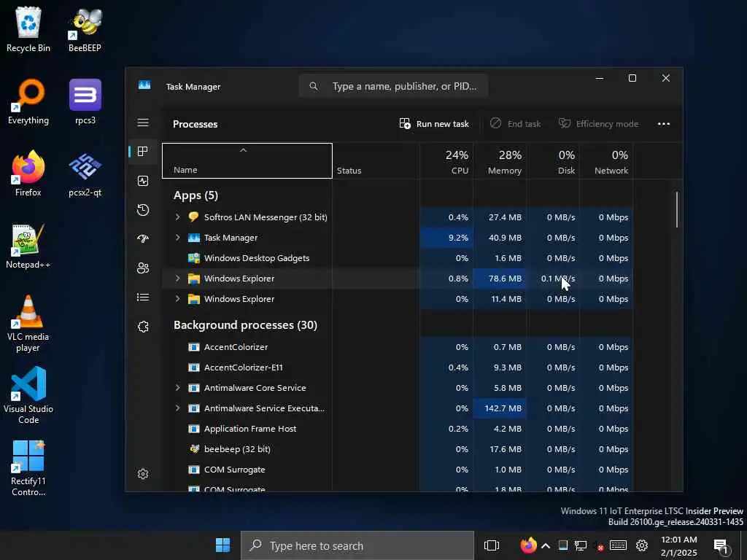Open the taskbar clock showing 12:01 AM
The image size is (747, 560).
pyautogui.click(x=679, y=545)
